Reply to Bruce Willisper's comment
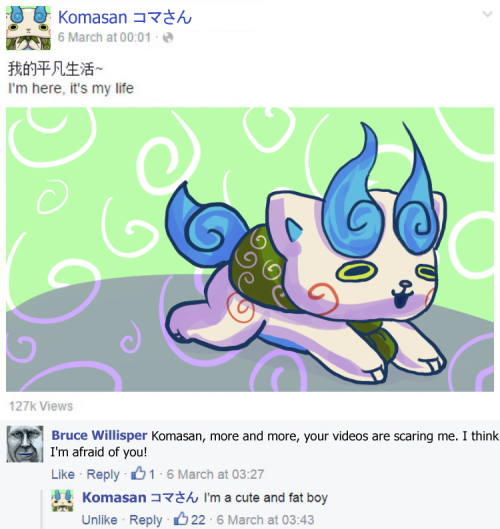The image size is (500, 529). [x=103, y=475]
